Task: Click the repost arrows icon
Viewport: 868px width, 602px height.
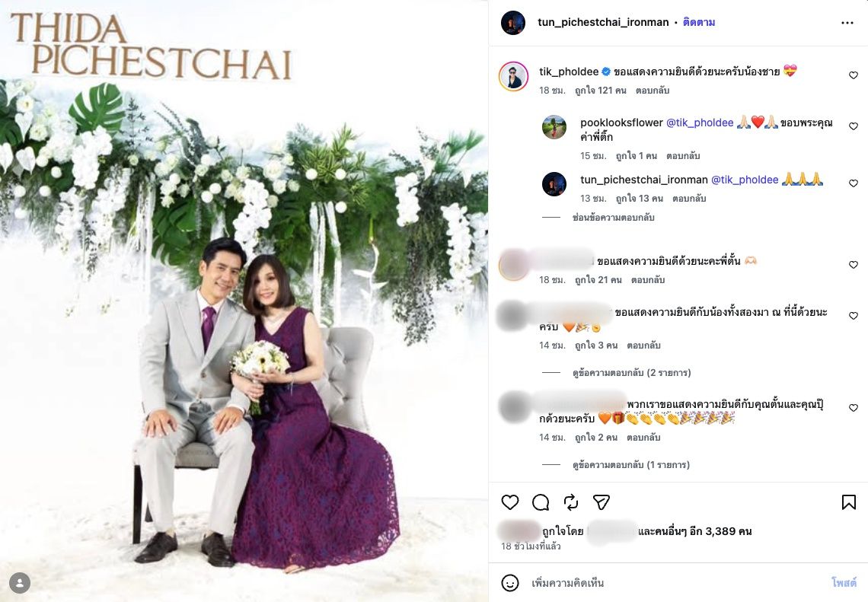Action: click(x=571, y=502)
